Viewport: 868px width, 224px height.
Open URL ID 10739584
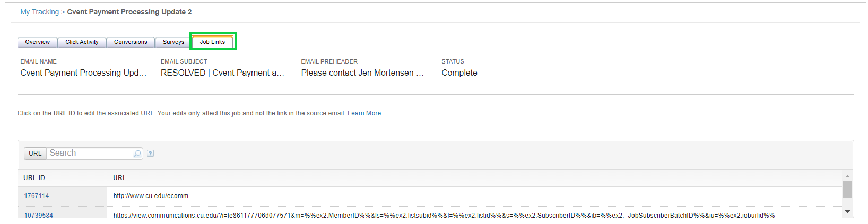(38, 216)
